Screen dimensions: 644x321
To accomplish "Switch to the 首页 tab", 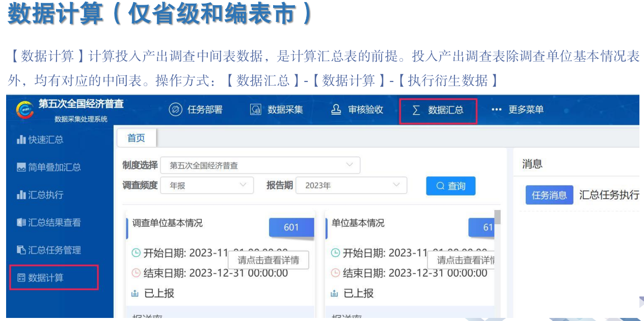I will click(136, 138).
